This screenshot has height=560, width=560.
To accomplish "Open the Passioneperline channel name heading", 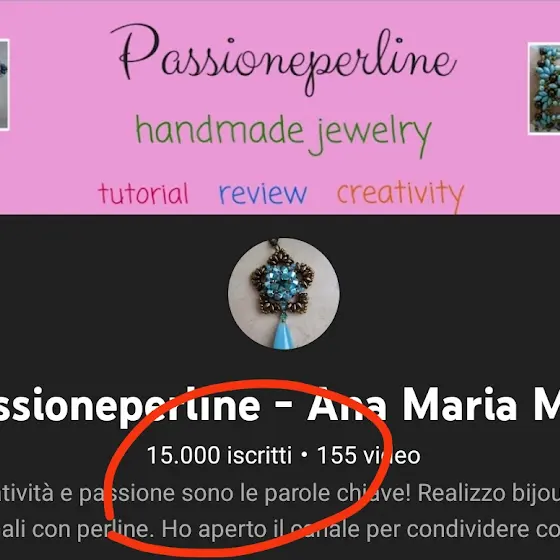I will [x=130, y=406].
